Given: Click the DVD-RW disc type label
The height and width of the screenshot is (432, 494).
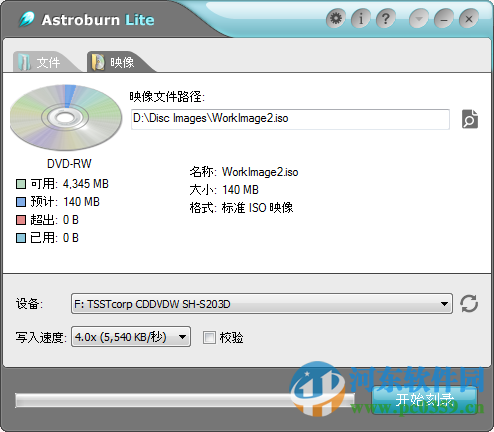Looking at the screenshot, I should click(69, 164).
